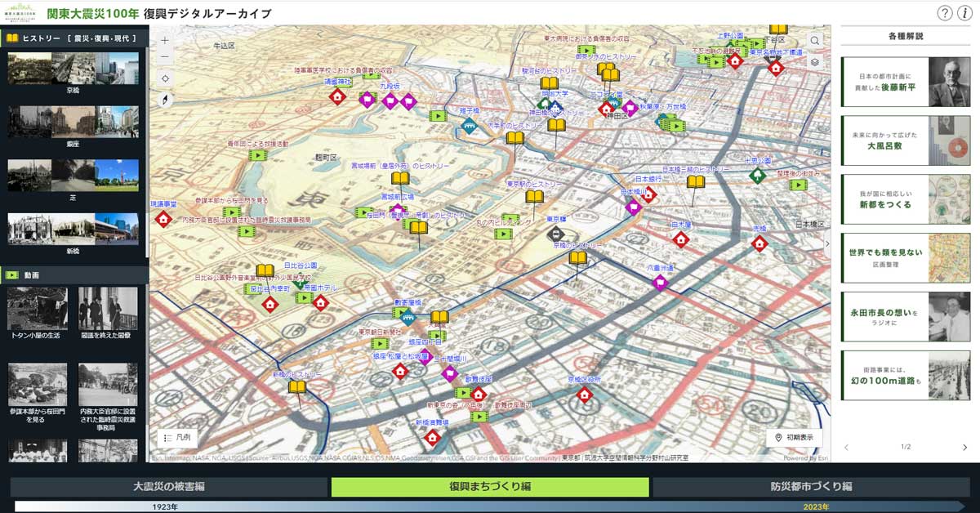Screen dimensions: 980x513
Task: Open the help question mark icon
Action: [x=945, y=13]
